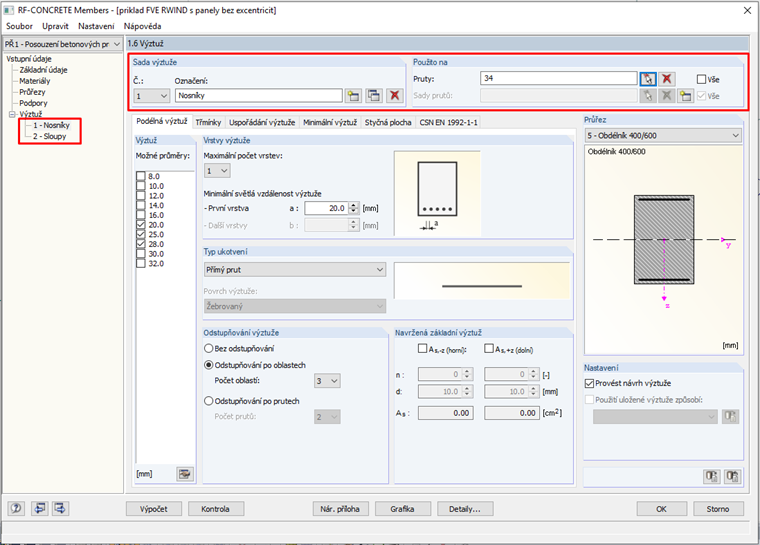
Task: Click Nár. příloha button
Action: coord(340,509)
